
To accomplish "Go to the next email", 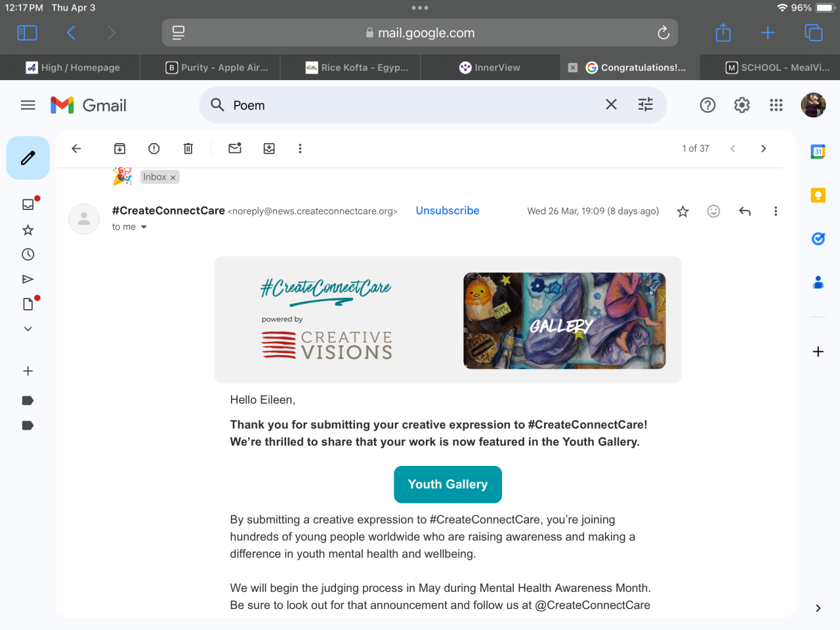I will tap(763, 148).
